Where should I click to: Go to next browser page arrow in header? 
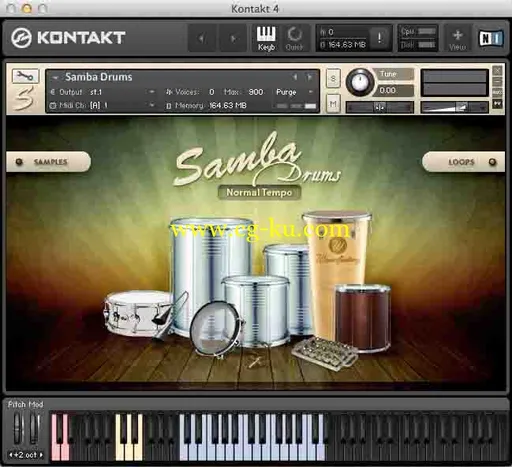233,38
